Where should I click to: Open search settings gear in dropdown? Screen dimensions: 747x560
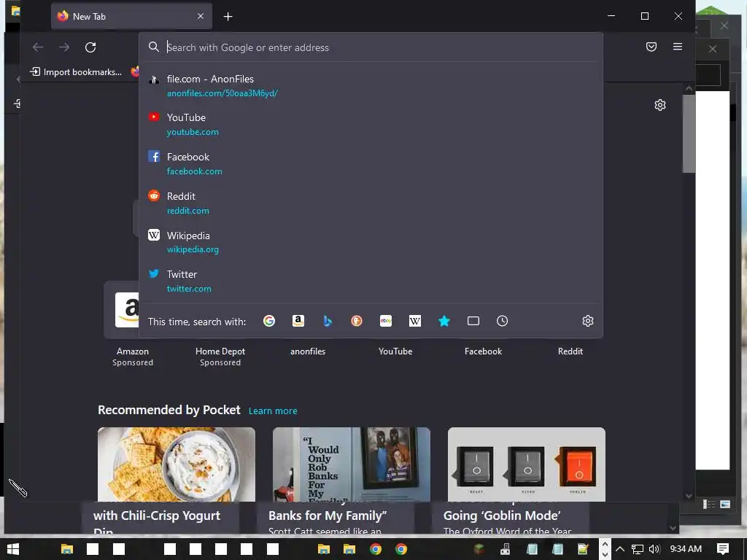(x=588, y=321)
